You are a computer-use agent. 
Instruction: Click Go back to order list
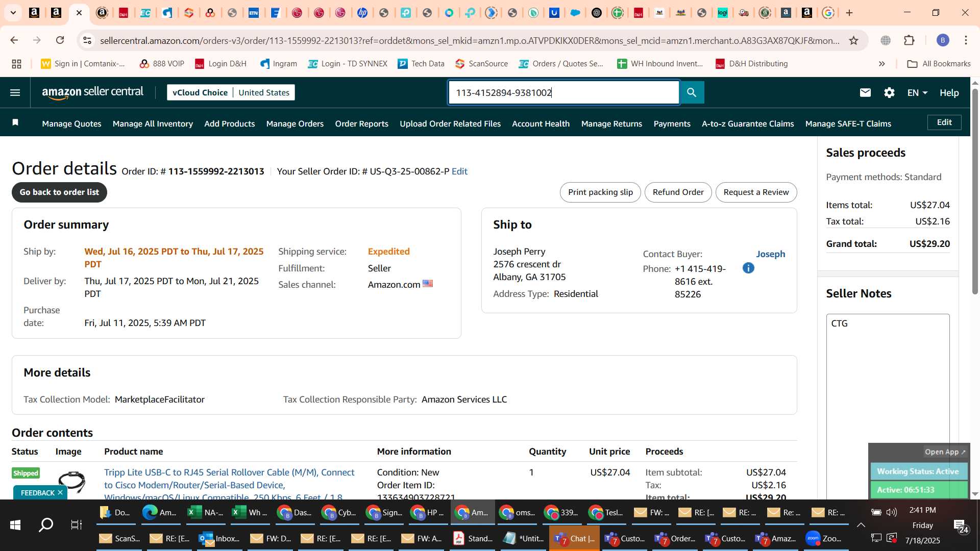coord(59,192)
